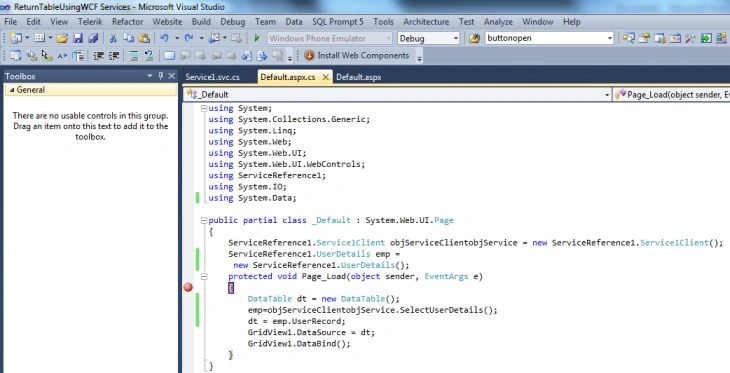The height and width of the screenshot is (373, 730).
Task: Switch to the Default.aspx tab
Action: [358, 77]
